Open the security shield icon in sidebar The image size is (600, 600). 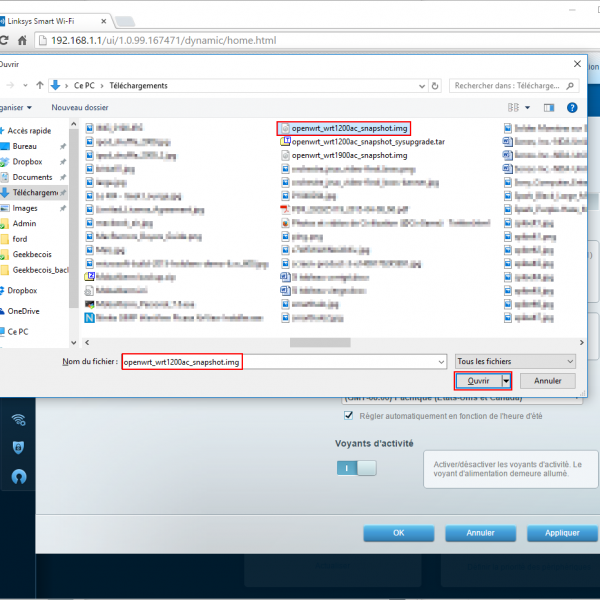tap(18, 447)
